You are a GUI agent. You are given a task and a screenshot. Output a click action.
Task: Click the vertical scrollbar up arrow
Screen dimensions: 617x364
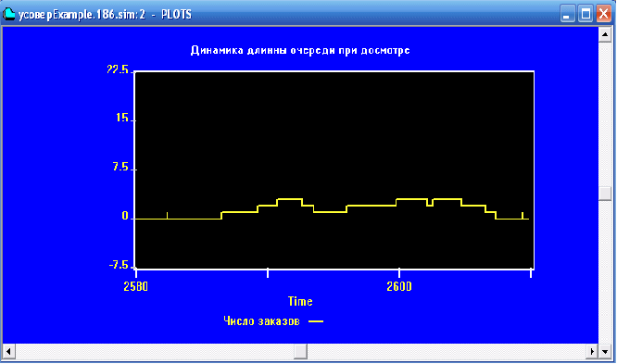605,35
